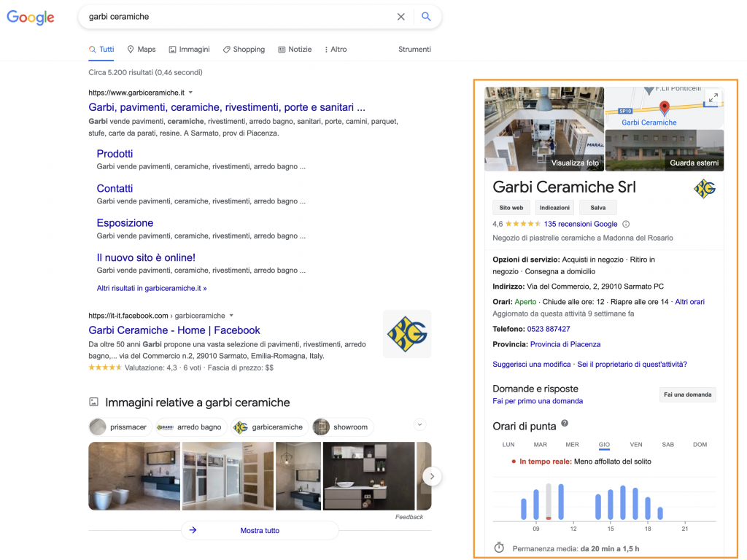Open the Garbi, pavimenti, ceramiche result title

tap(227, 107)
